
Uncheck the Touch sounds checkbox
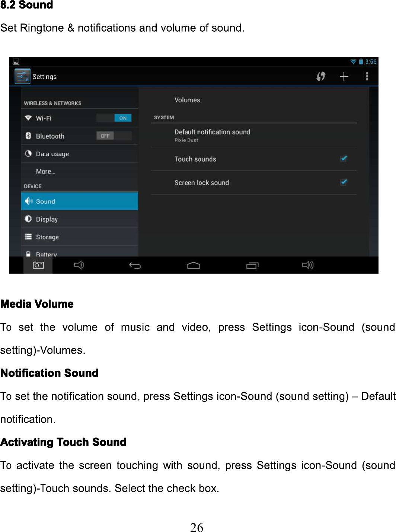point(344,159)
